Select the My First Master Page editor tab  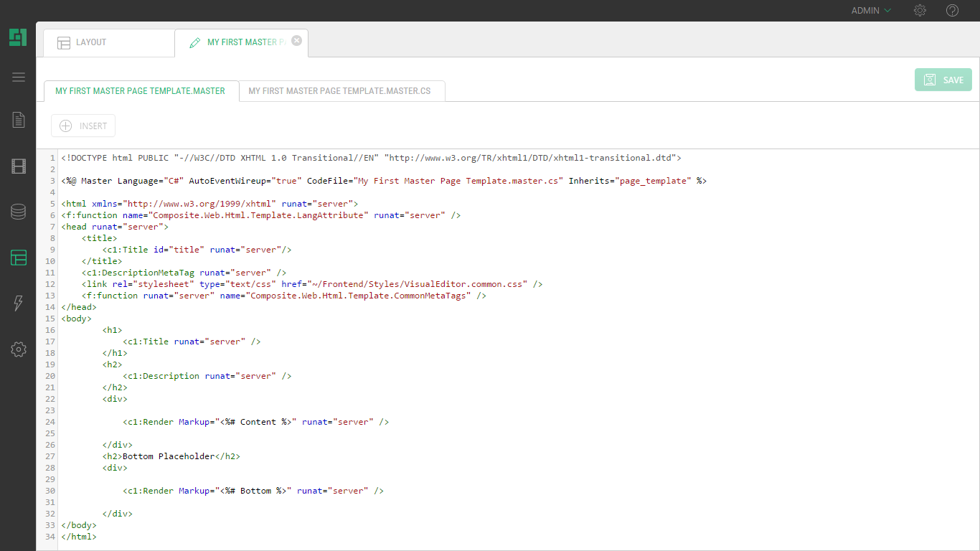[x=237, y=42]
